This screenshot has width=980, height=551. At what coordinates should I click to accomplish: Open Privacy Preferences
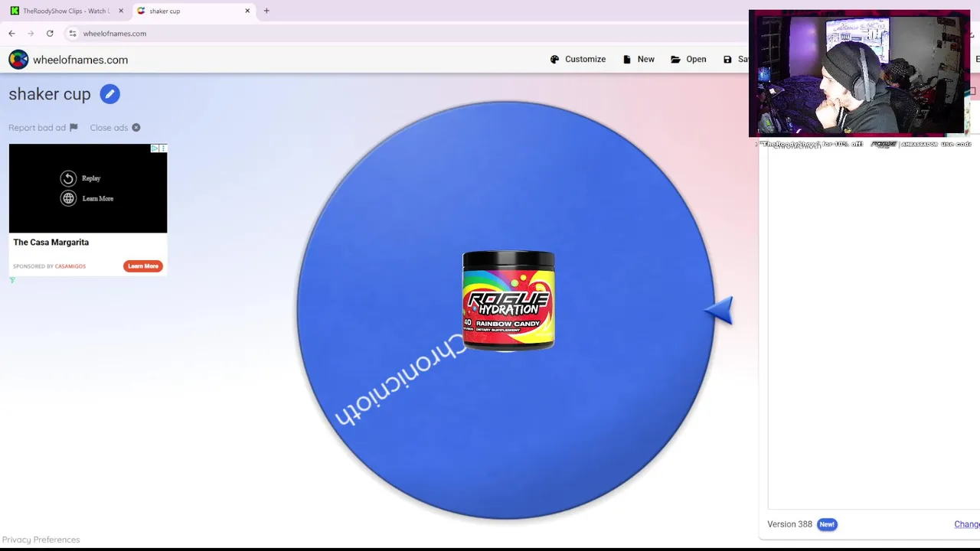pos(41,540)
